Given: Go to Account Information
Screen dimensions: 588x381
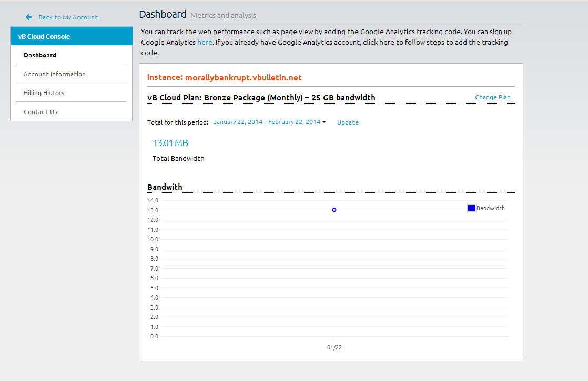Looking at the screenshot, I should pos(54,74).
